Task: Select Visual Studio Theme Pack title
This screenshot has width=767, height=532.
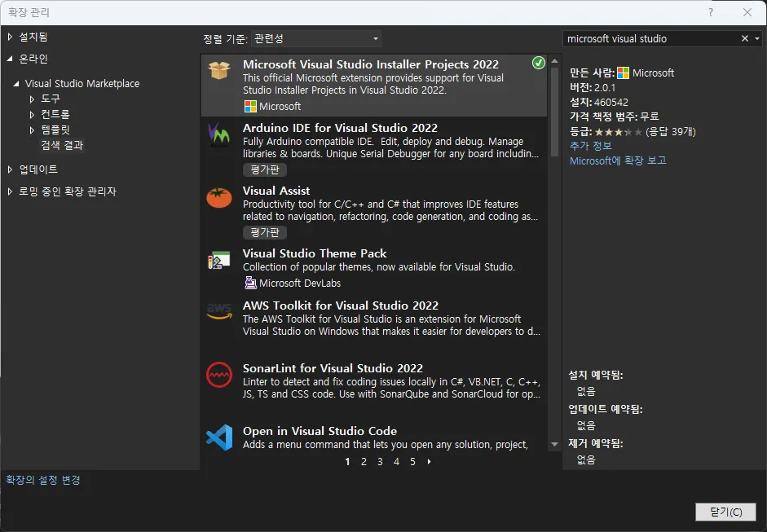Action: [x=315, y=253]
